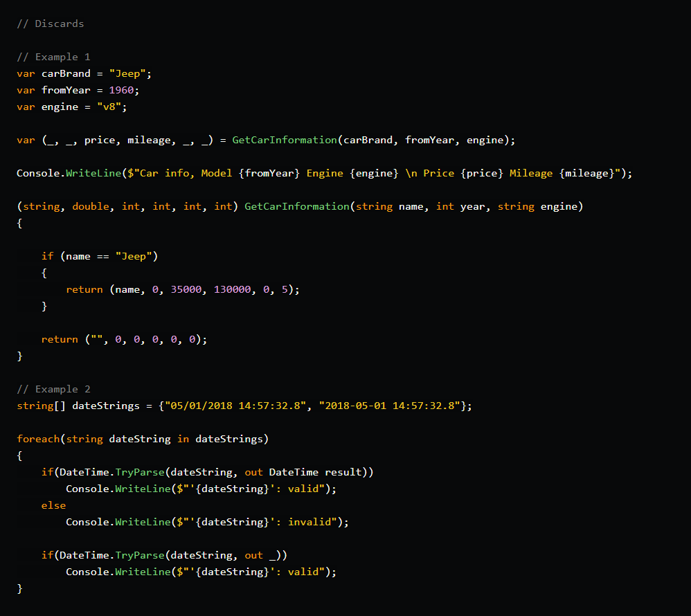
Task: Click the 'price' variable in the tuple deconstruction
Action: pos(100,140)
